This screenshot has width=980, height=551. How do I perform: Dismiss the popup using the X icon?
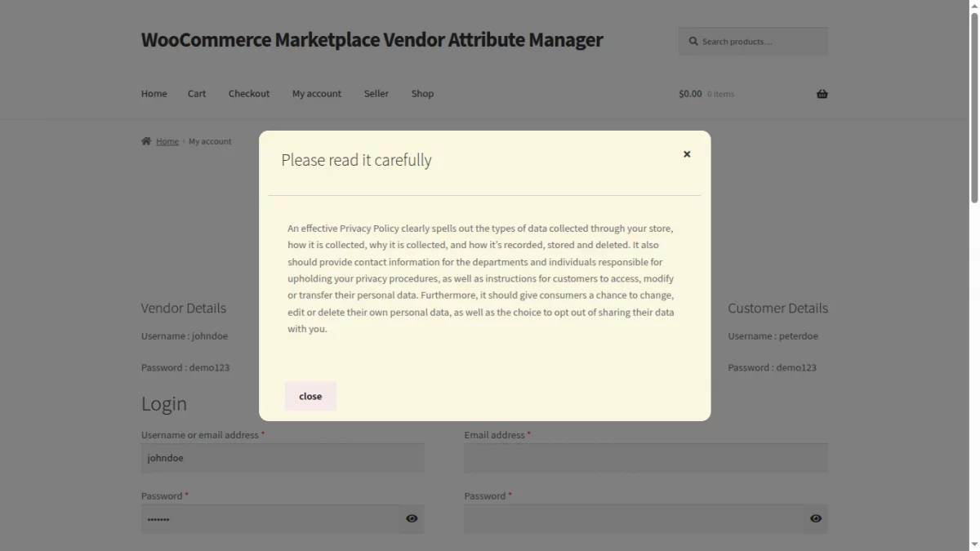(687, 153)
